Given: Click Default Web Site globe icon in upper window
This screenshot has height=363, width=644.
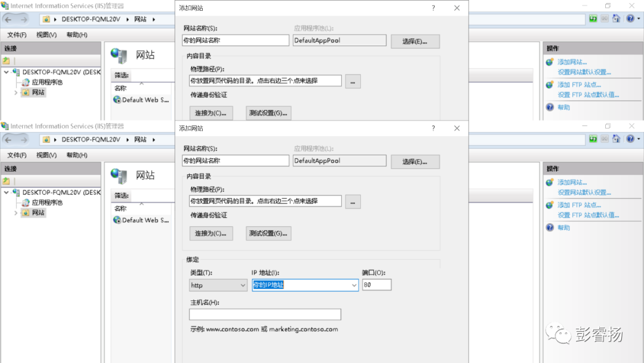Looking at the screenshot, I should 117,100.
